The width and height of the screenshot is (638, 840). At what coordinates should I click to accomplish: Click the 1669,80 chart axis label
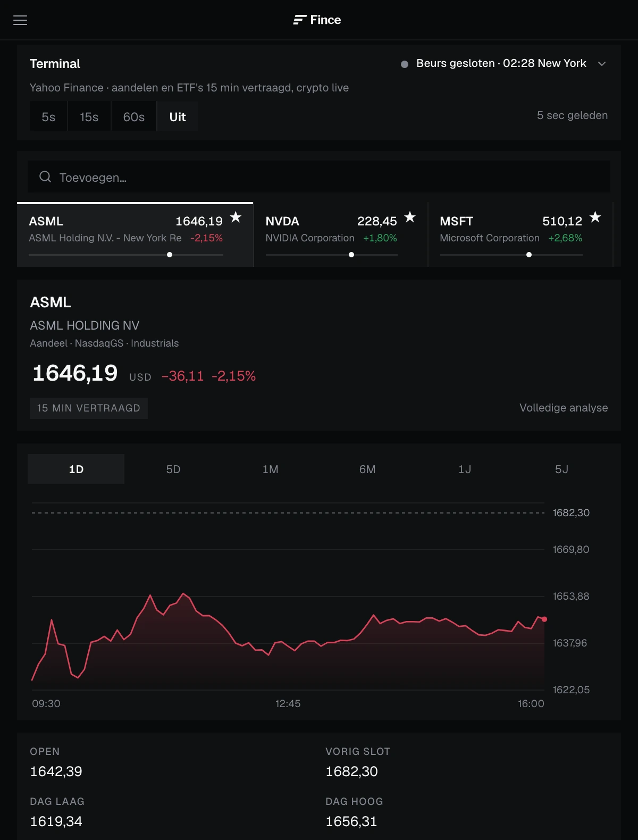[x=571, y=550]
